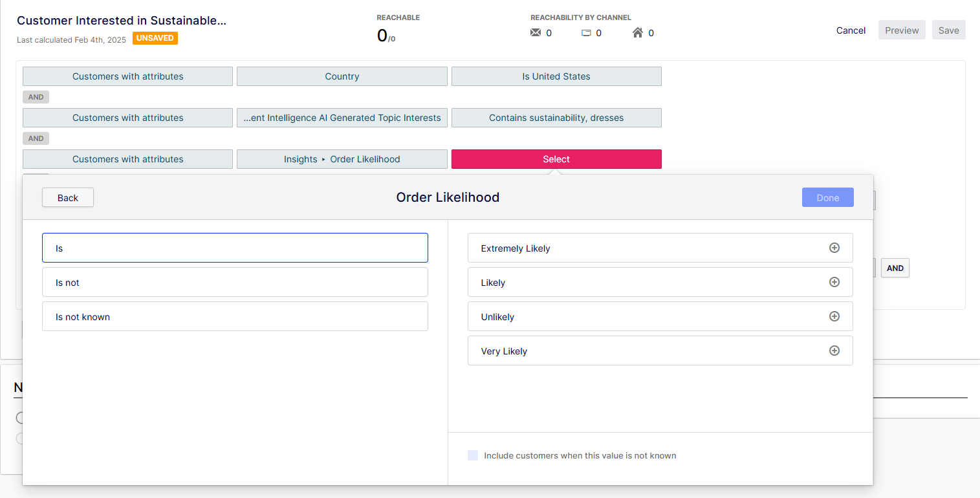
Task: Click the mobile device reachability icon
Action: tap(586, 33)
